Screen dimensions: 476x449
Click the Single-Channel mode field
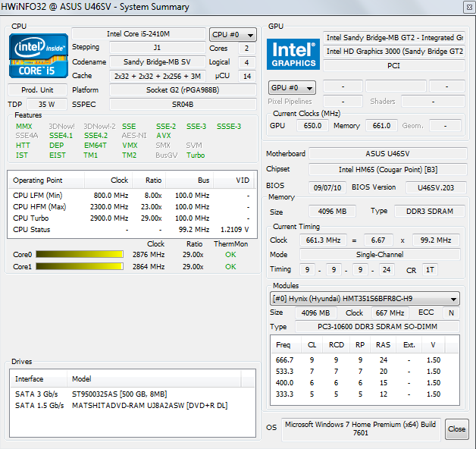pos(380,255)
